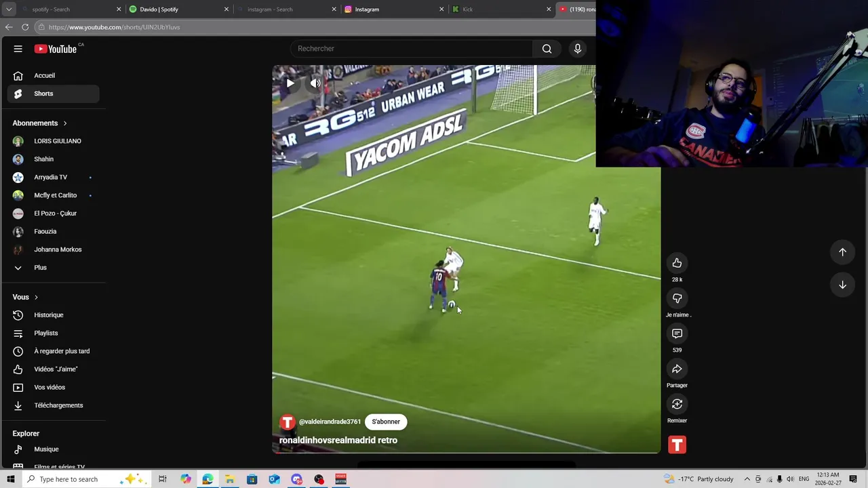Open El Pozo - Çukur channel
The height and width of the screenshot is (488, 868).
tap(54, 213)
